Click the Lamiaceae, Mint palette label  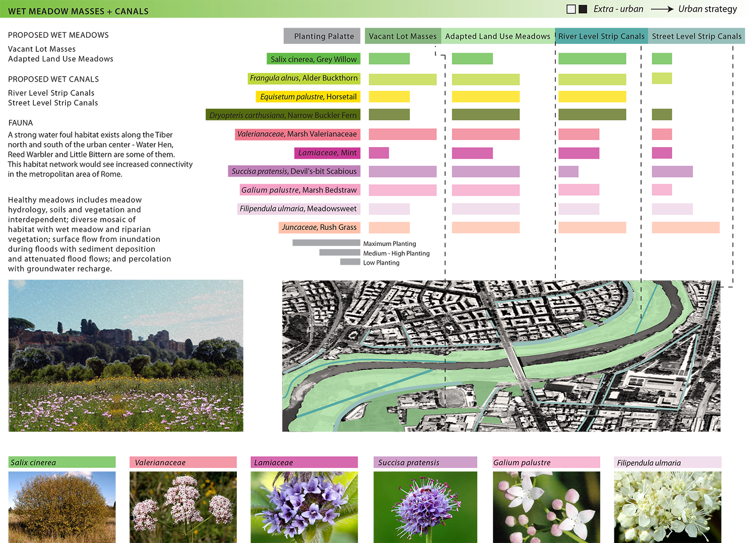click(327, 153)
